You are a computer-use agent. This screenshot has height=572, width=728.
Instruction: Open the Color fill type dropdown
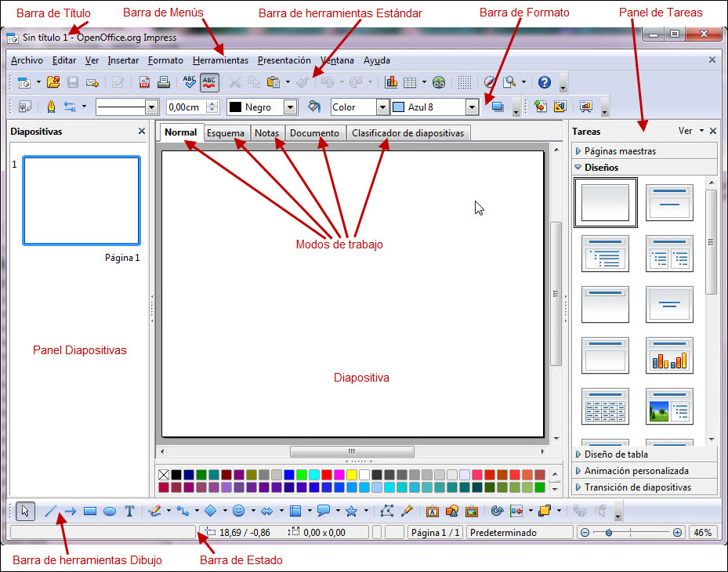(x=382, y=107)
